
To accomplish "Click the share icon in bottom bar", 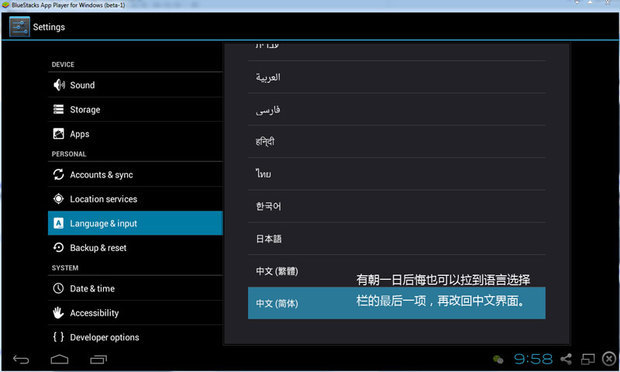I will (566, 359).
